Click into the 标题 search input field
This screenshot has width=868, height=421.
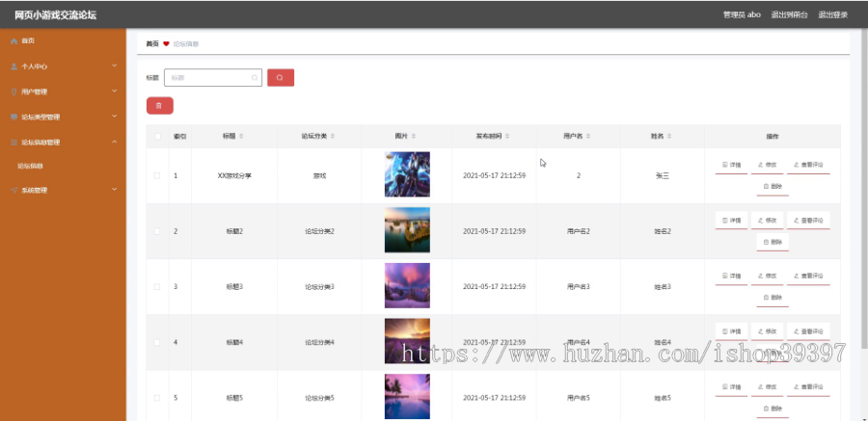pyautogui.click(x=213, y=77)
